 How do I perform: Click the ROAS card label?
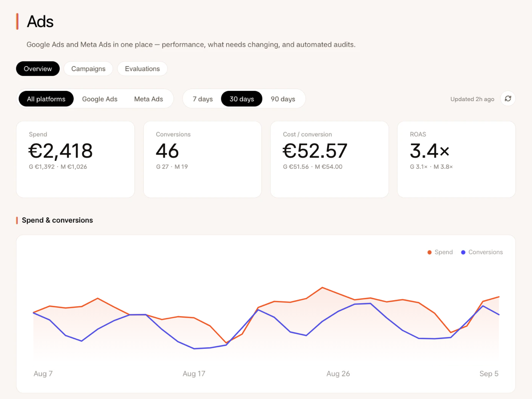(x=418, y=134)
